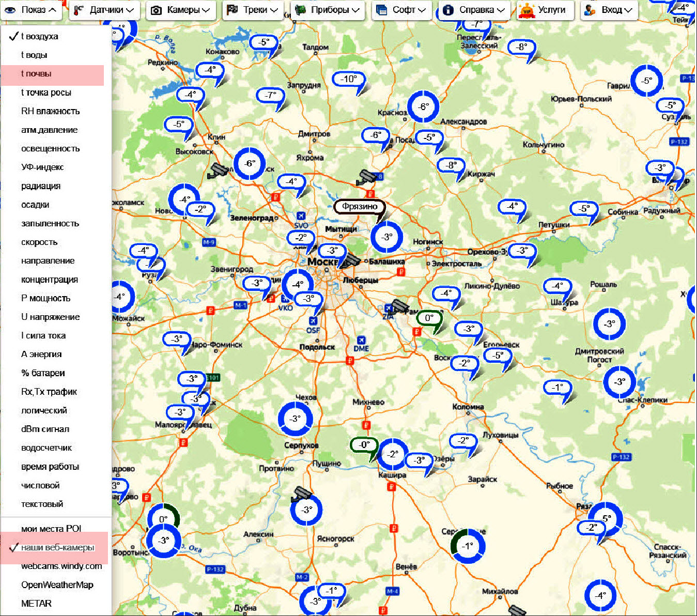The height and width of the screenshot is (616, 697).
Task: Expand the Датчики dropdown menu
Action: click(x=103, y=10)
